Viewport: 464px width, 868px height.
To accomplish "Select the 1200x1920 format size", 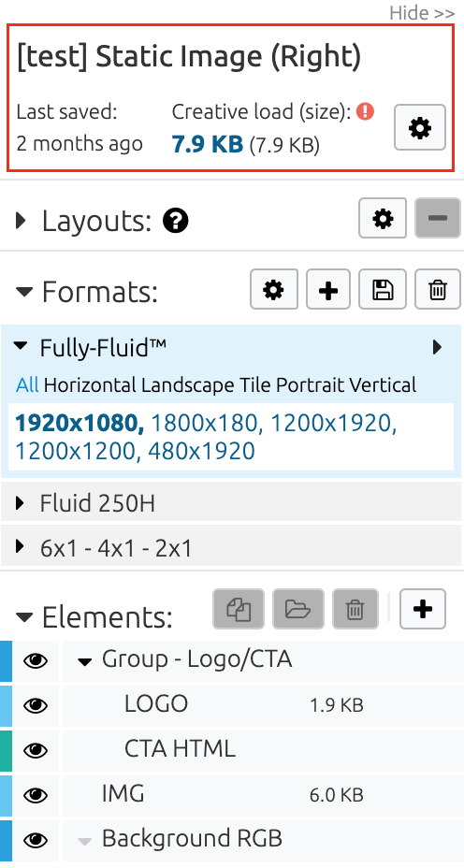I will [x=334, y=424].
